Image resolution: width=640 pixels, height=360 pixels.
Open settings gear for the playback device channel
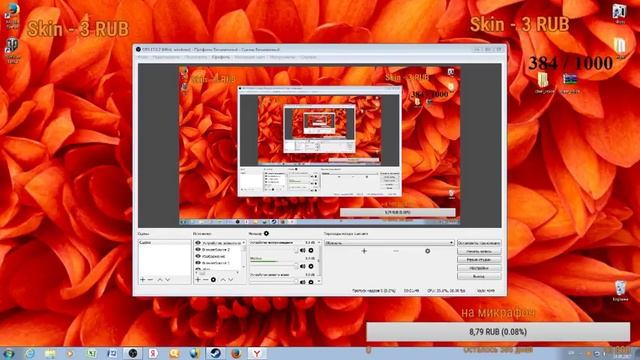(311, 250)
